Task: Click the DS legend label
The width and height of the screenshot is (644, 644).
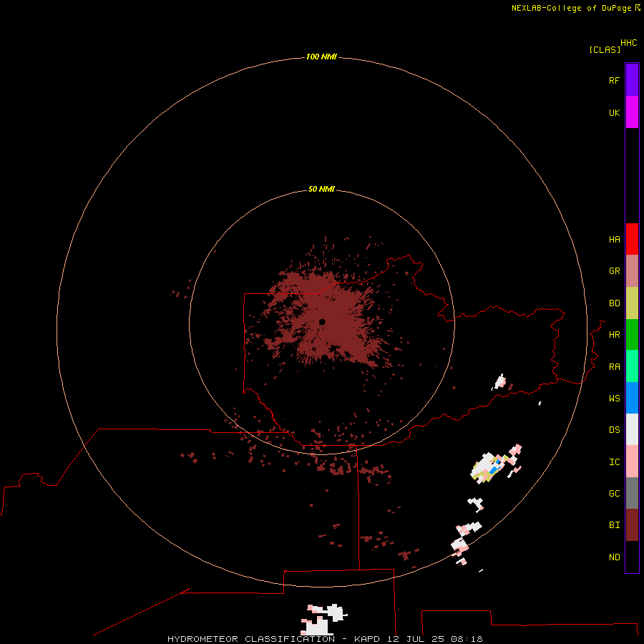Action: [614, 430]
